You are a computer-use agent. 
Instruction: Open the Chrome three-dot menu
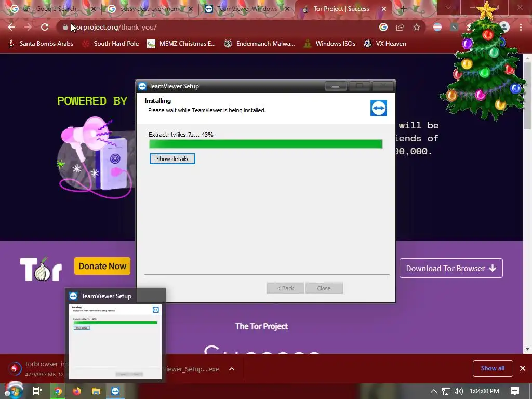coord(521,27)
